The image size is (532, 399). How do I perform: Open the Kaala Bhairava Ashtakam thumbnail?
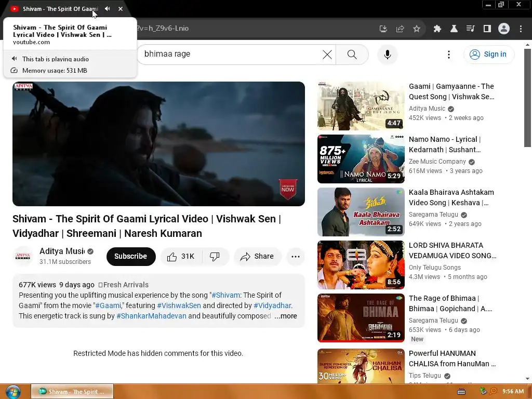(361, 212)
